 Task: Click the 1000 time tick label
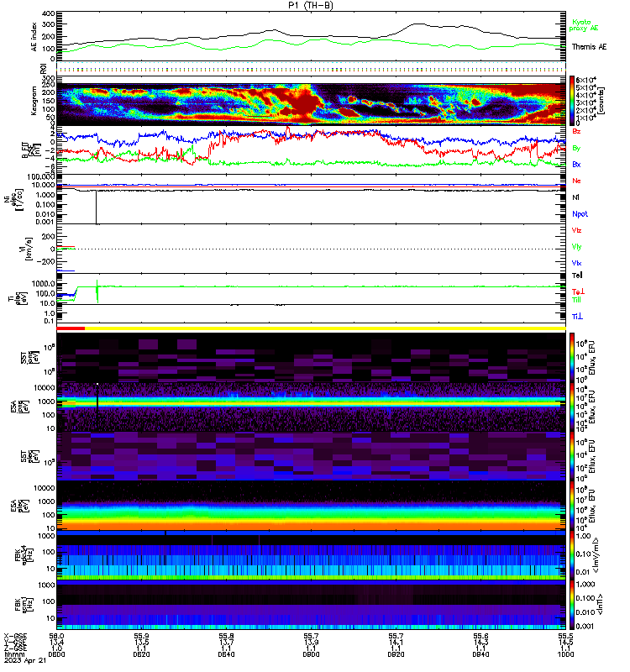[x=565, y=654]
